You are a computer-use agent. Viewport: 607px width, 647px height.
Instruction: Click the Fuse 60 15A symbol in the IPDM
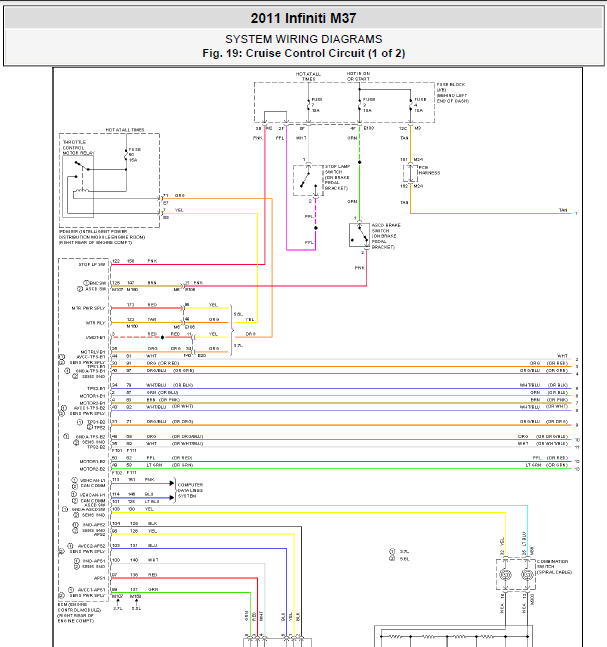pyautogui.click(x=127, y=155)
